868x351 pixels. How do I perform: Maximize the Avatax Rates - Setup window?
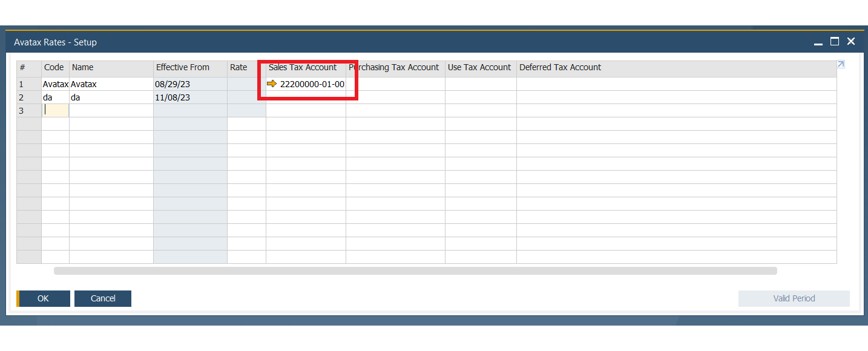pos(835,42)
